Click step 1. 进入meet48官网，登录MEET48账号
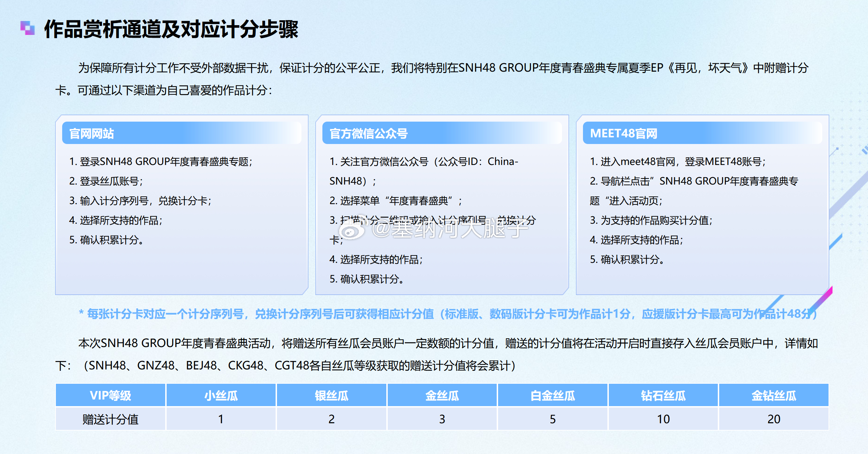The width and height of the screenshot is (868, 454). 678,161
